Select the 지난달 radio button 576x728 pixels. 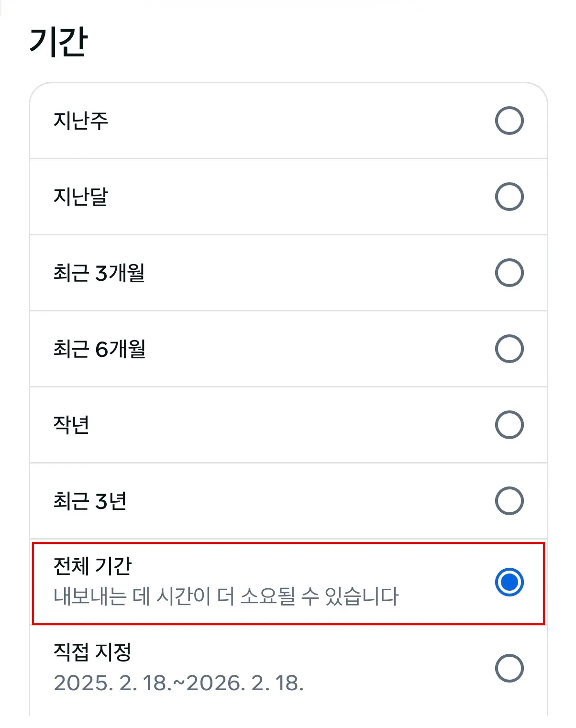point(510,197)
